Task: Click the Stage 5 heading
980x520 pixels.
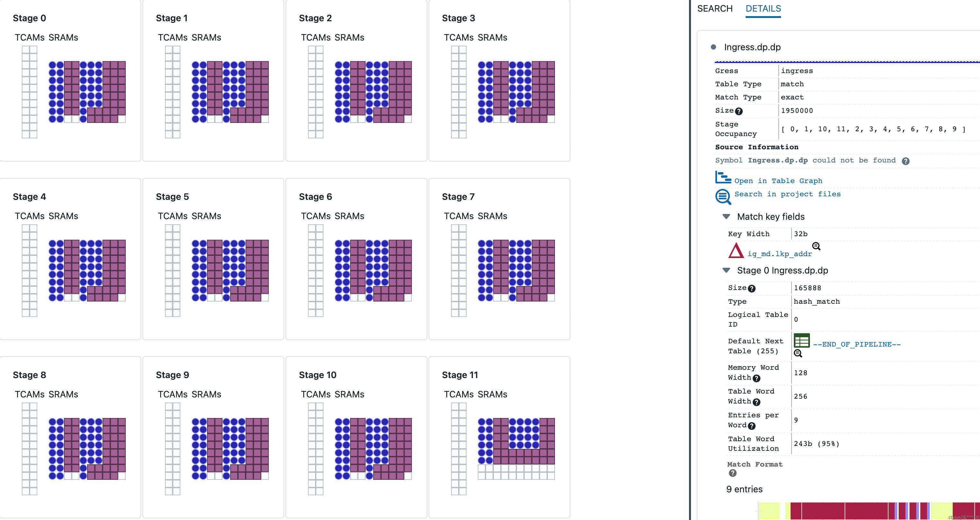Action: click(172, 197)
